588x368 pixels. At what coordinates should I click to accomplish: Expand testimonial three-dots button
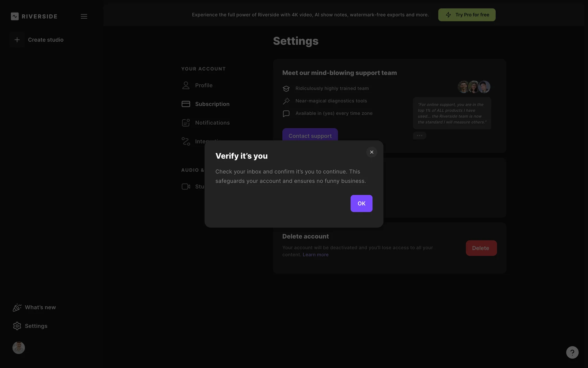tap(419, 136)
